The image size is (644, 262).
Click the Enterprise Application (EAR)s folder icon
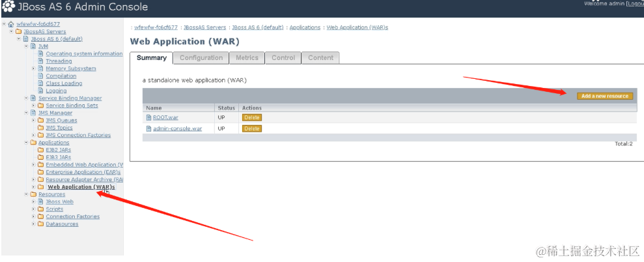tap(40, 172)
